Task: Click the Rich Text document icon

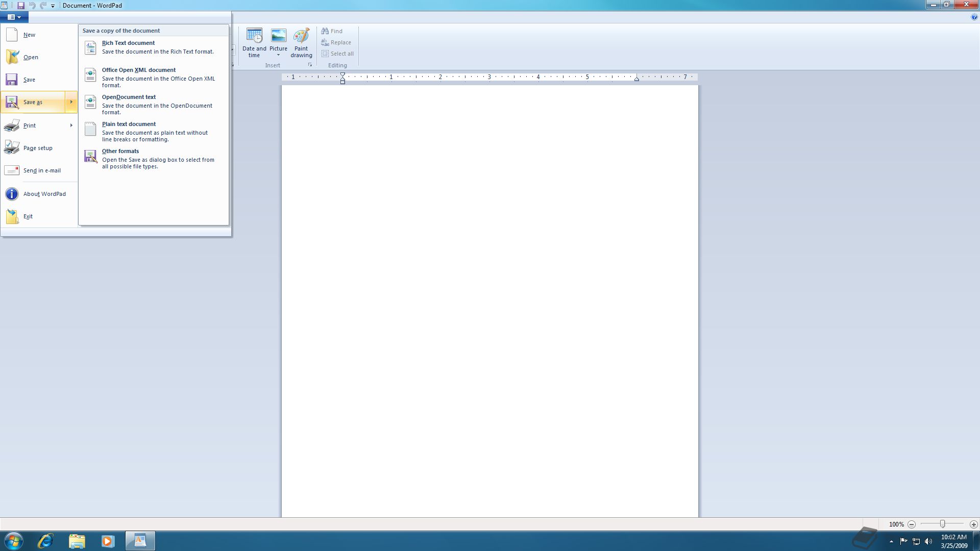Action: coord(90,47)
